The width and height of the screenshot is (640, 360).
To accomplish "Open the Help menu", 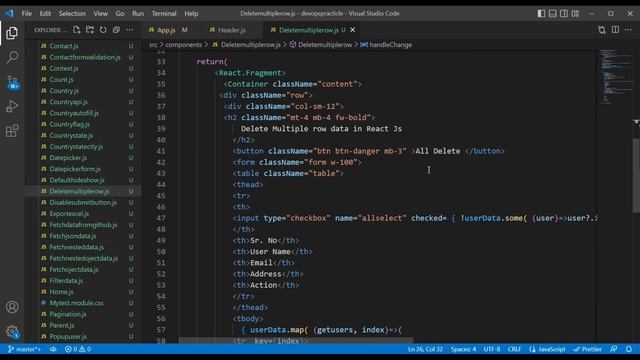I will [x=191, y=13].
